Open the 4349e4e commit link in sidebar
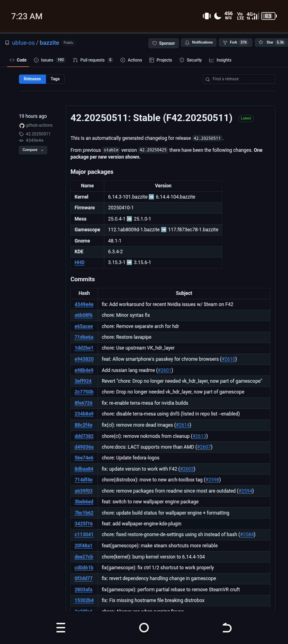The height and width of the screenshot is (644, 288). coord(35,140)
